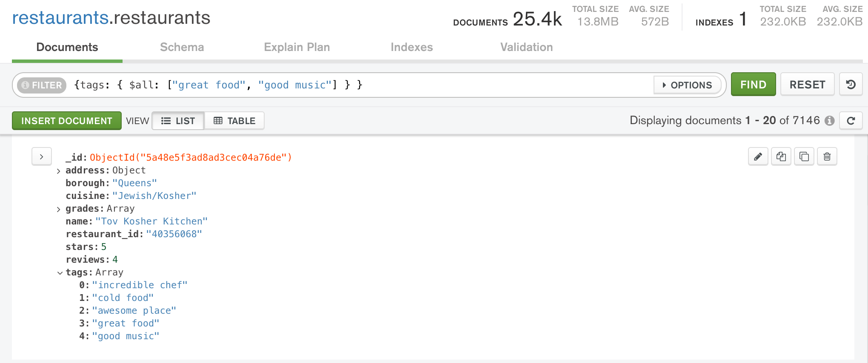Select the restaurant_id value "40356068"

click(174, 234)
